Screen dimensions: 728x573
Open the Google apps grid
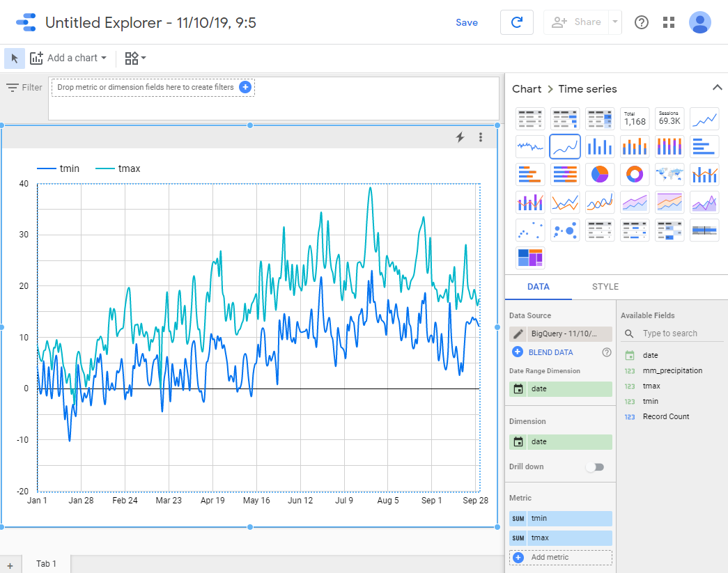point(669,22)
